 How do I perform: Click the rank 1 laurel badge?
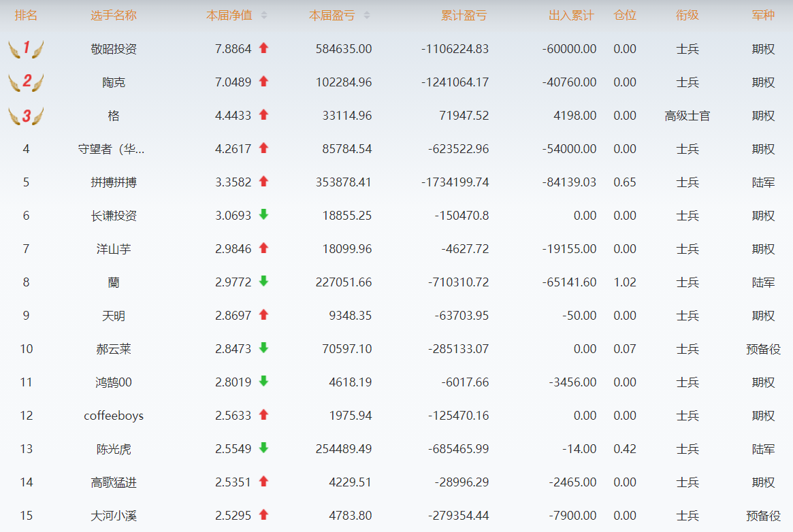pos(27,49)
